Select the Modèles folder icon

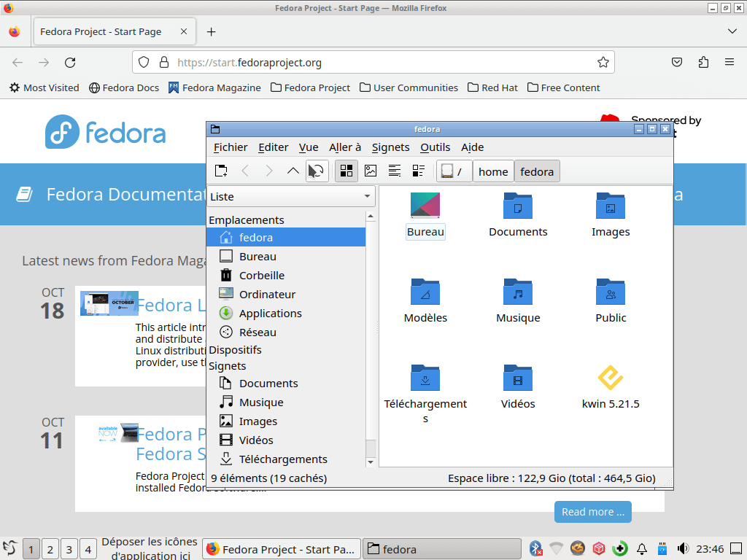coord(425,292)
